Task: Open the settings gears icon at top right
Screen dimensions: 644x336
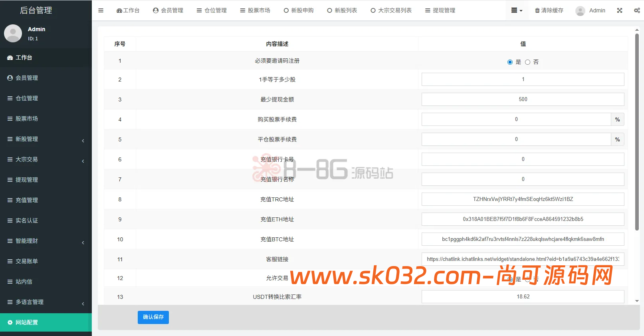Action: 637,10
